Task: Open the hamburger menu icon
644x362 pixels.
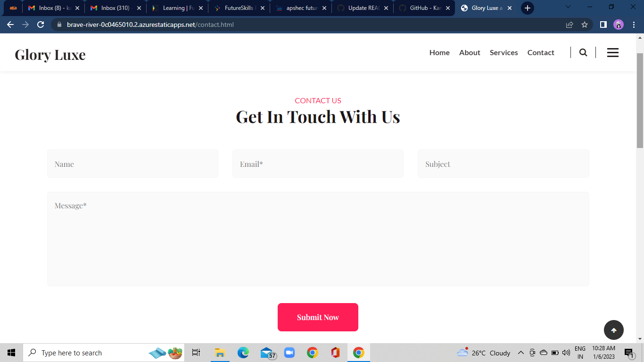Action: (x=613, y=52)
